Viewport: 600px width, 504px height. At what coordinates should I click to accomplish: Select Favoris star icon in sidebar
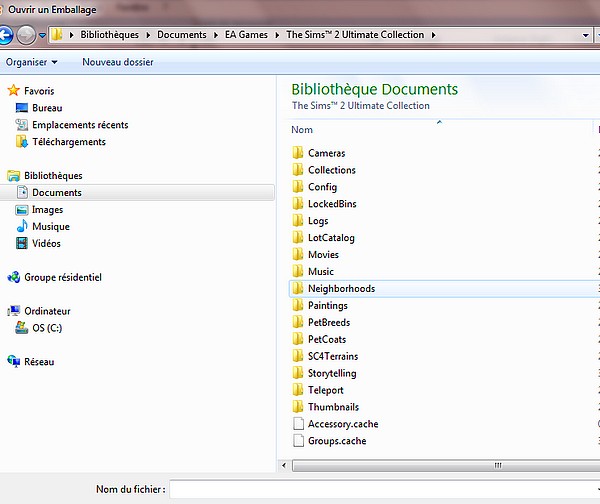coord(13,90)
